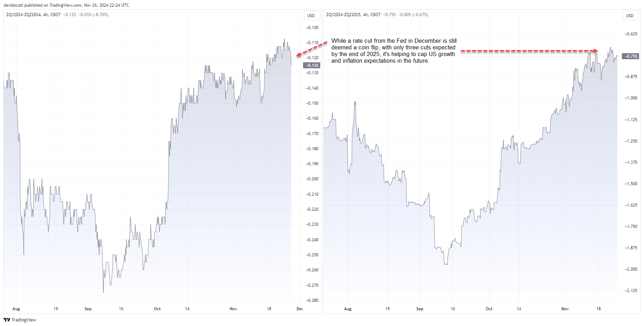Click the -1.375 price axis label
Viewport: 644px width, 326px height.
coord(631,162)
